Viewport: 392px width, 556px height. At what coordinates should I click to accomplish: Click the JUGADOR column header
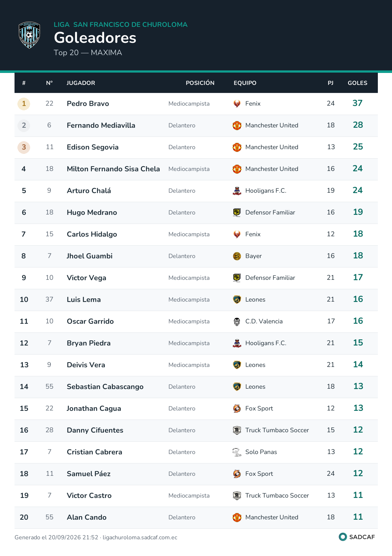81,83
